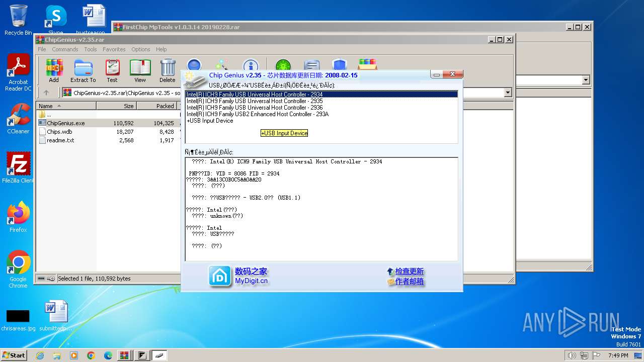This screenshot has width=644, height=362.
Task: Click the drive icon in WinRAR status bar
Action: (x=42, y=279)
